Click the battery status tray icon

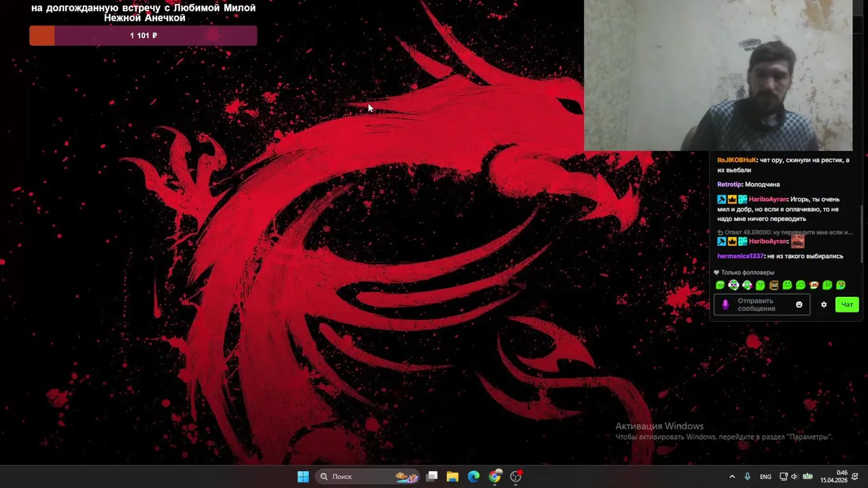click(808, 476)
